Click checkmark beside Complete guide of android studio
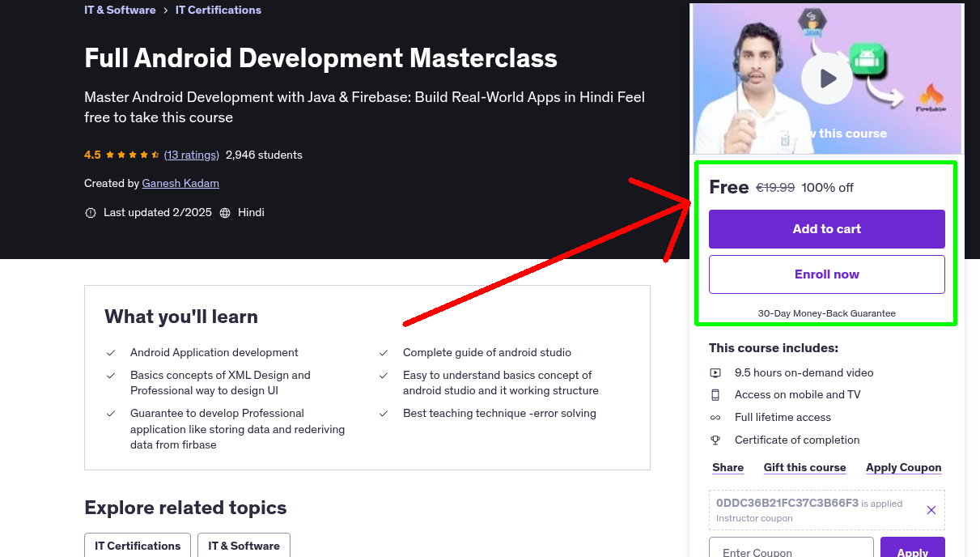 (384, 353)
